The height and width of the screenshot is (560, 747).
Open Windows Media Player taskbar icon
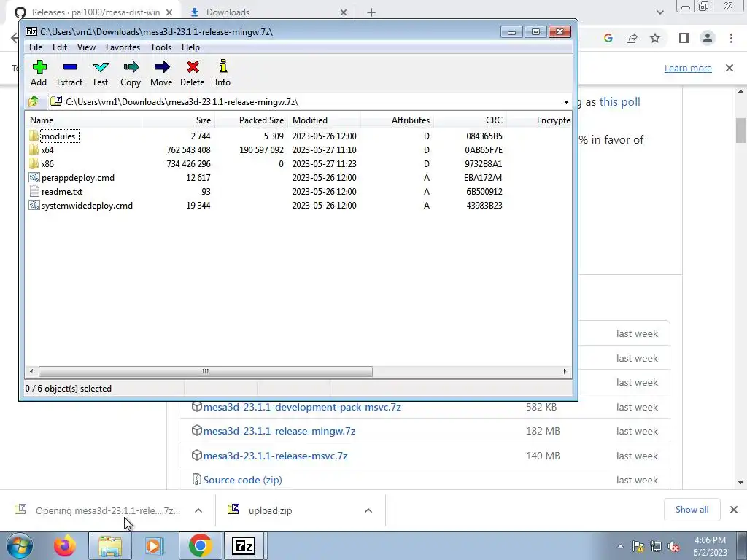pos(155,545)
